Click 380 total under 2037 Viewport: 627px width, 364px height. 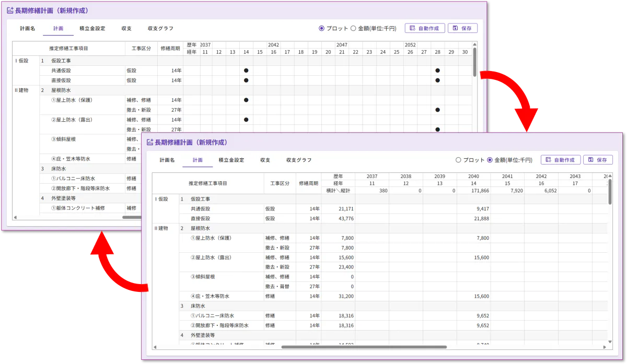pyautogui.click(x=372, y=191)
